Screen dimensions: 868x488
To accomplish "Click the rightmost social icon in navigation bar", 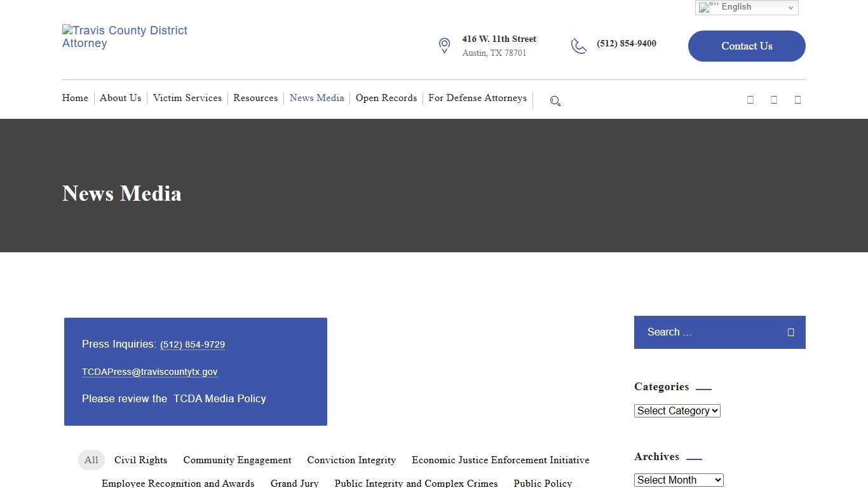I will (797, 100).
